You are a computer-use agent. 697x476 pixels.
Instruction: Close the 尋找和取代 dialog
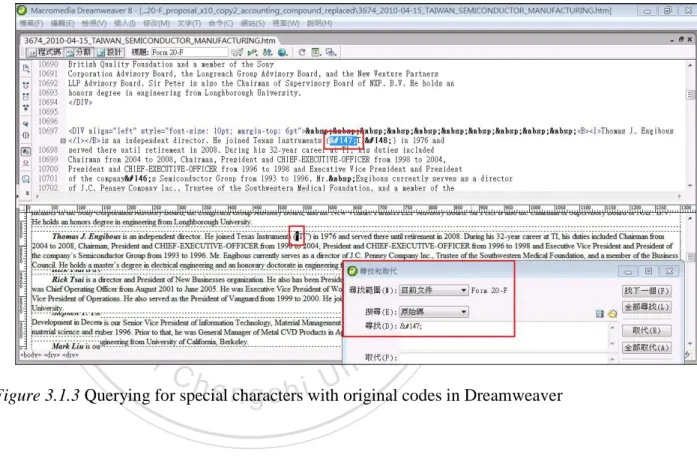point(669,271)
